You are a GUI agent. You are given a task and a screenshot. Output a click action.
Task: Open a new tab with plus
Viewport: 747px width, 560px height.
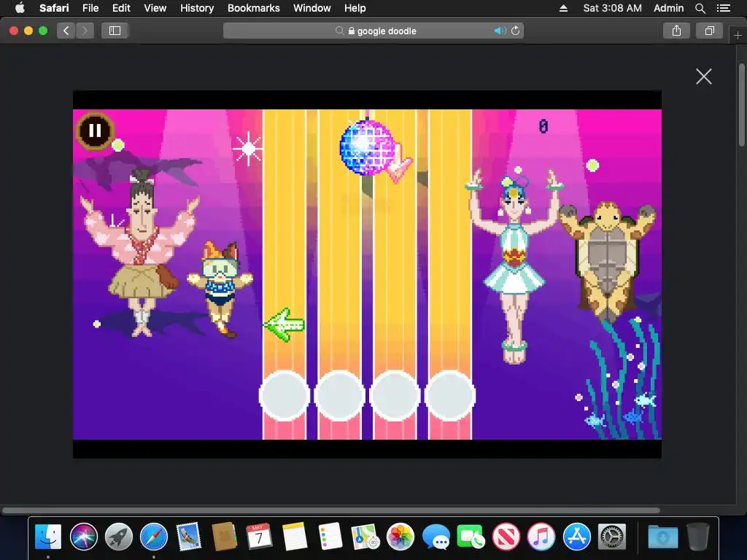pyautogui.click(x=738, y=35)
